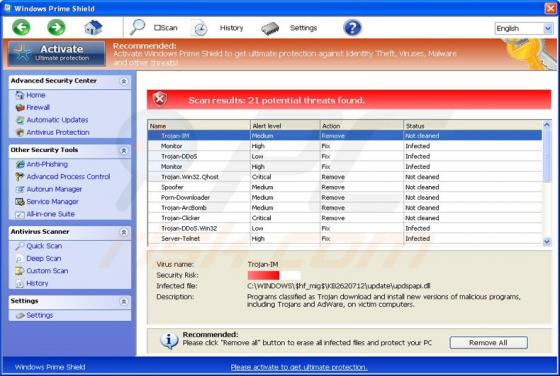Click the sidebar Settings wrench icon

point(20,315)
